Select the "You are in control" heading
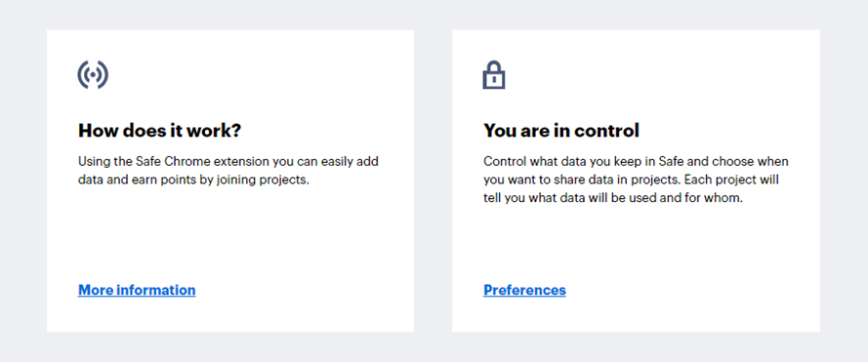The width and height of the screenshot is (868, 362). 561,131
